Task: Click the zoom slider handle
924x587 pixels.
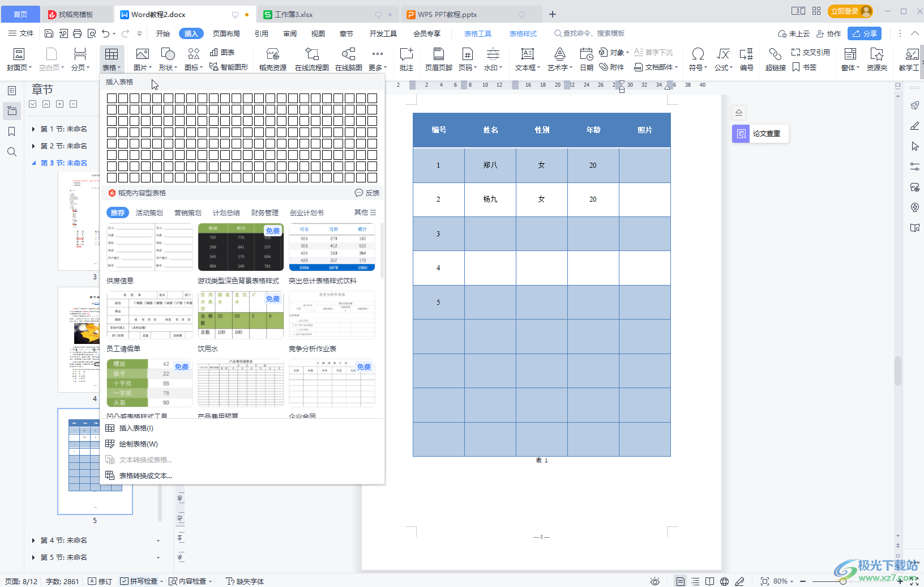Action: pyautogui.click(x=843, y=581)
